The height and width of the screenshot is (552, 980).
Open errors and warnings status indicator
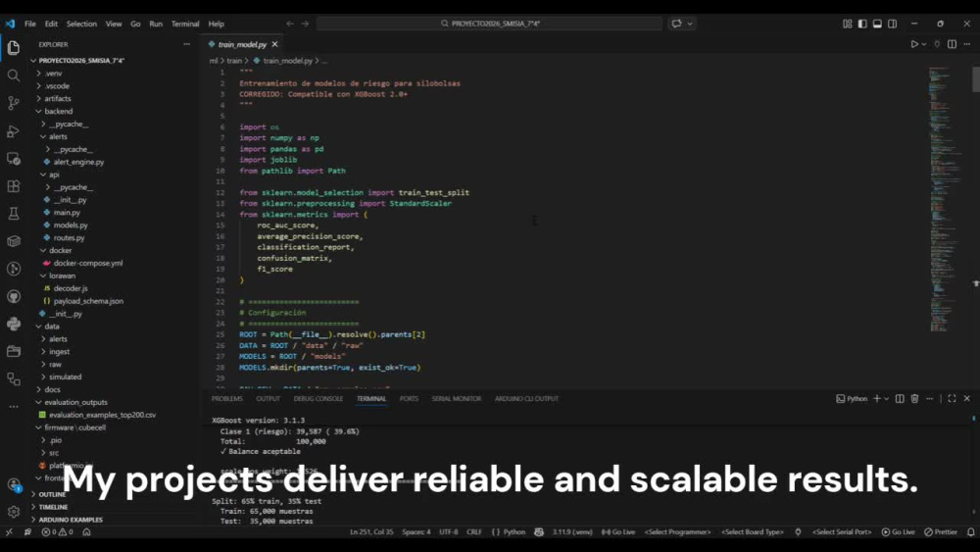pyautogui.click(x=57, y=532)
